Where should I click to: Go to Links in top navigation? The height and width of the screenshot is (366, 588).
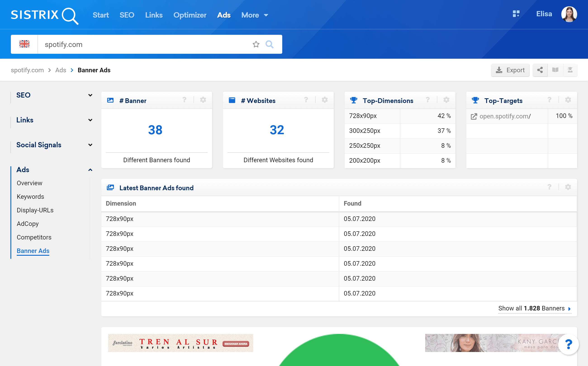[x=154, y=15]
